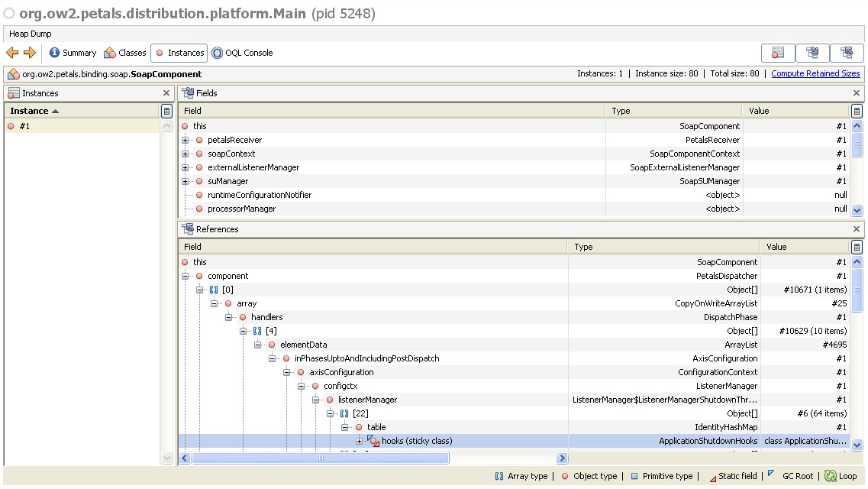Open the OQL Console view
This screenshot has height=489, width=868.
tap(242, 53)
